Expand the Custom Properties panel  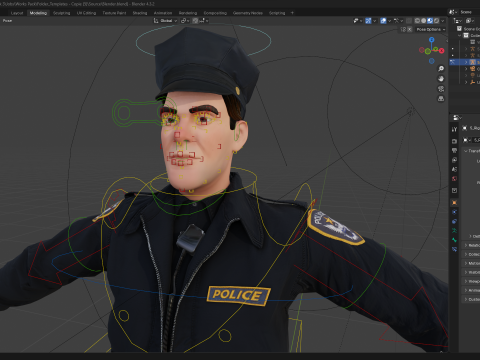471,299
